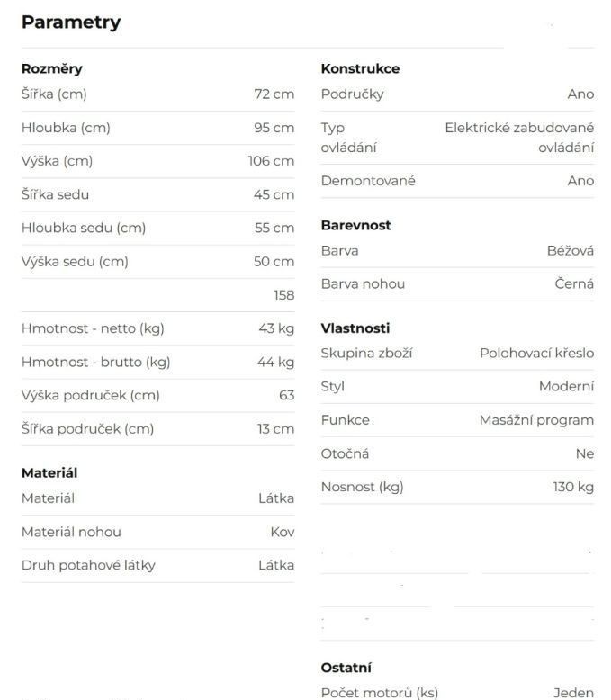Click the Barva nohou label
The image size is (611, 700).
[x=363, y=283]
